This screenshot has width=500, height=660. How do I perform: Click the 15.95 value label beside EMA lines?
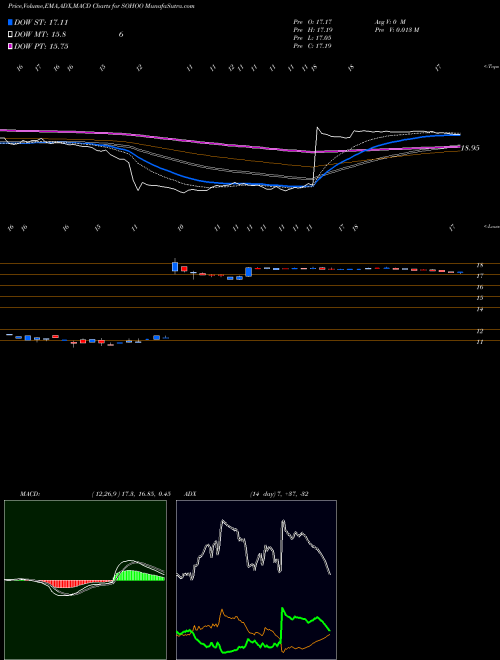[x=470, y=148]
